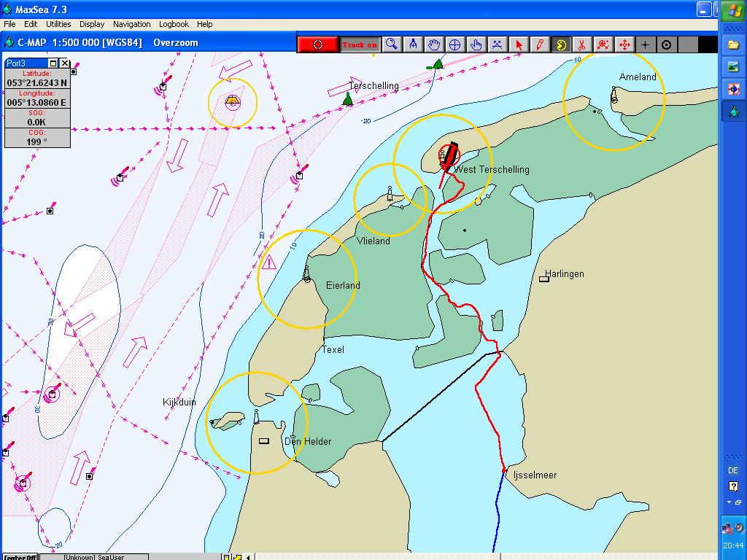Select the red arrow pointer tool

(x=519, y=44)
